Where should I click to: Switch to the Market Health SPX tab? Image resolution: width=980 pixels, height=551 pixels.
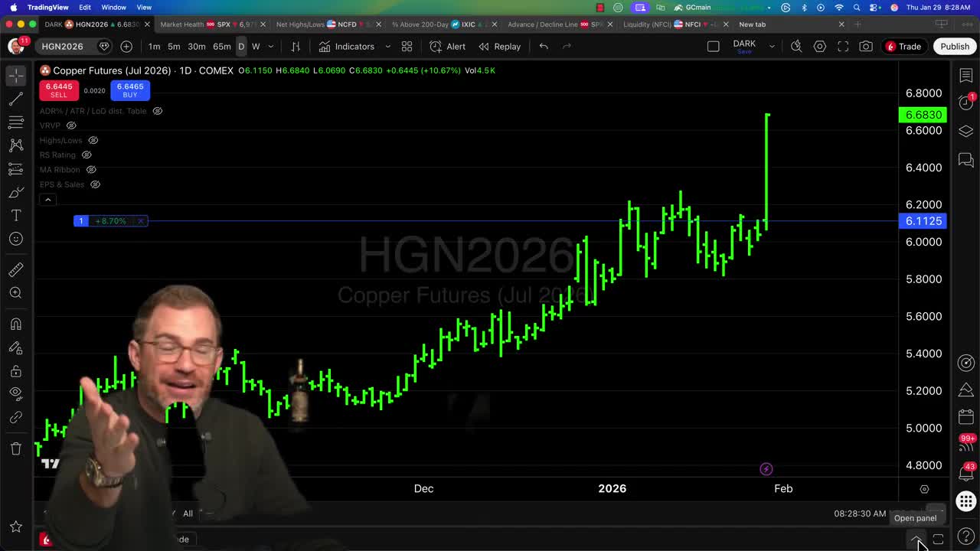click(209, 24)
